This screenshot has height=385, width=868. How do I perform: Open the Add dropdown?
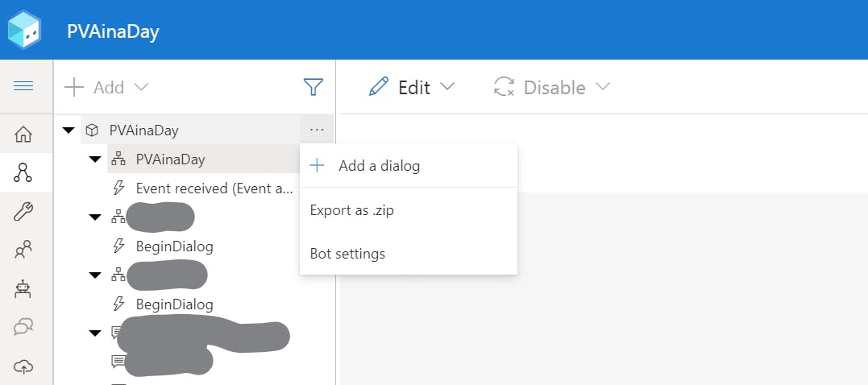107,87
